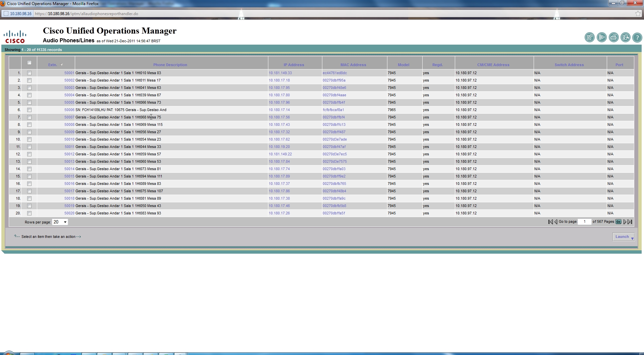Sort by Phone Description column header

170,65
